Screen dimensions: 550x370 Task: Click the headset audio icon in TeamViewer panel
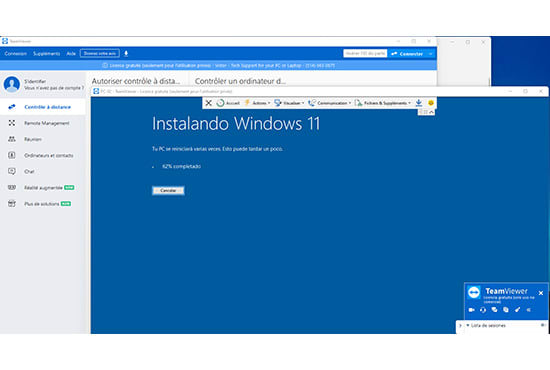coord(483,310)
